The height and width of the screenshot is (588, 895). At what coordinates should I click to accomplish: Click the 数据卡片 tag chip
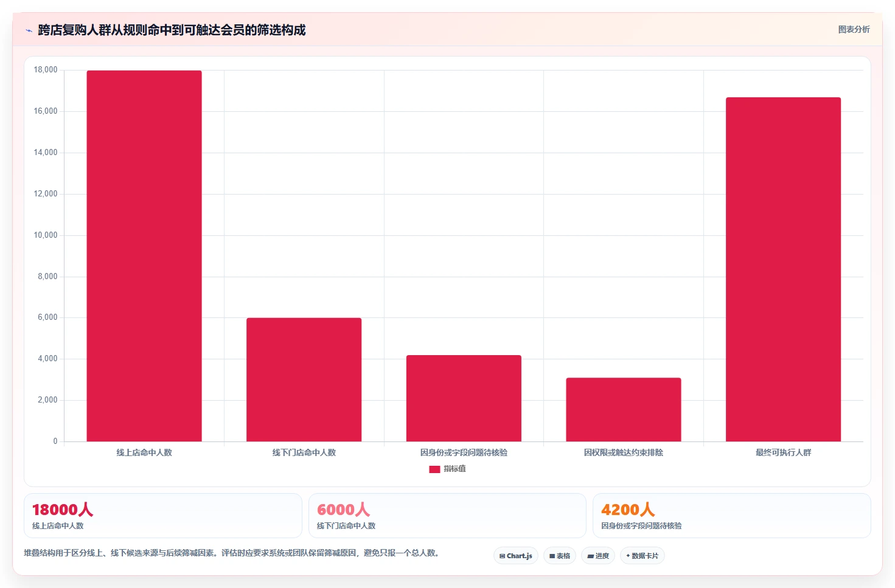[x=643, y=556]
